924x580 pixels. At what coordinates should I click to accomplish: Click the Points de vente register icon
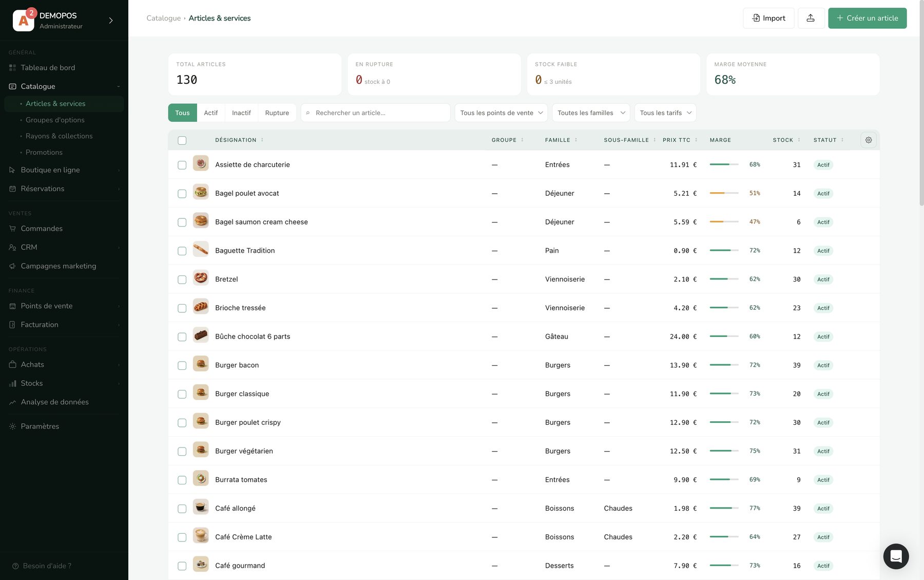(12, 306)
